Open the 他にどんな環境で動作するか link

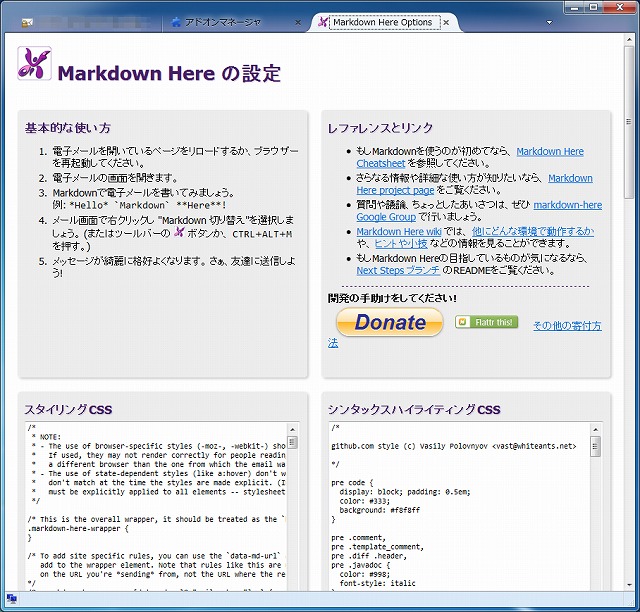coord(533,231)
